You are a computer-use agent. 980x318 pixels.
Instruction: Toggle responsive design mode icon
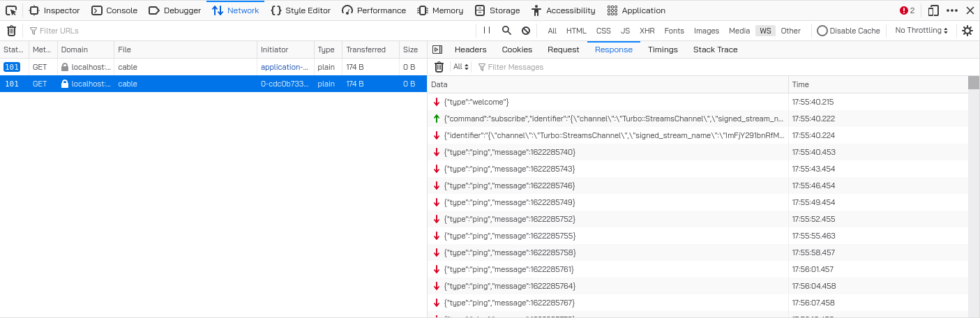click(933, 10)
